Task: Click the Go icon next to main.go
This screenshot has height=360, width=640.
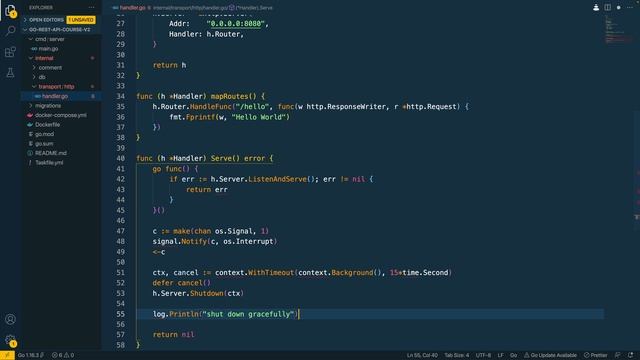Action: [34, 49]
